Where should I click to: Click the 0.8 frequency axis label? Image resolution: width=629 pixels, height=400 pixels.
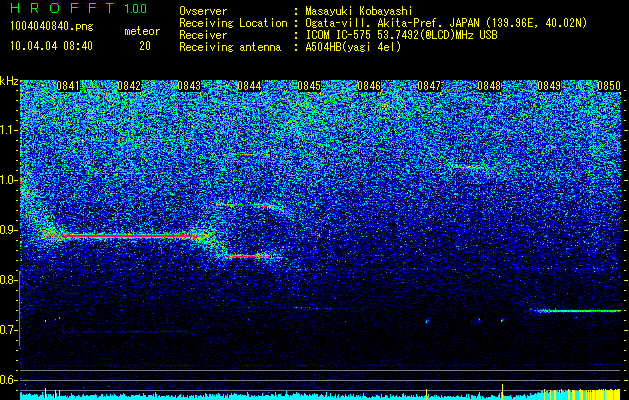click(8, 280)
